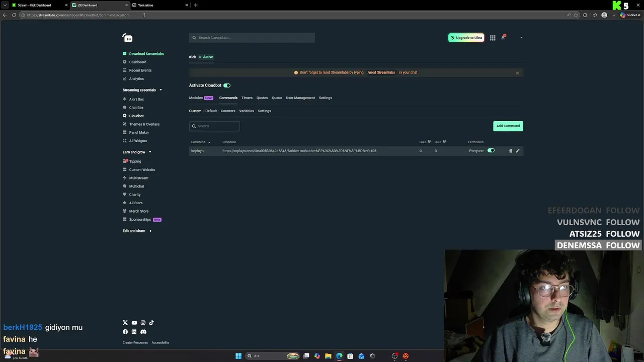This screenshot has height=362, width=644.
Task: Collapse the Earn and grow section
Action: (x=150, y=152)
